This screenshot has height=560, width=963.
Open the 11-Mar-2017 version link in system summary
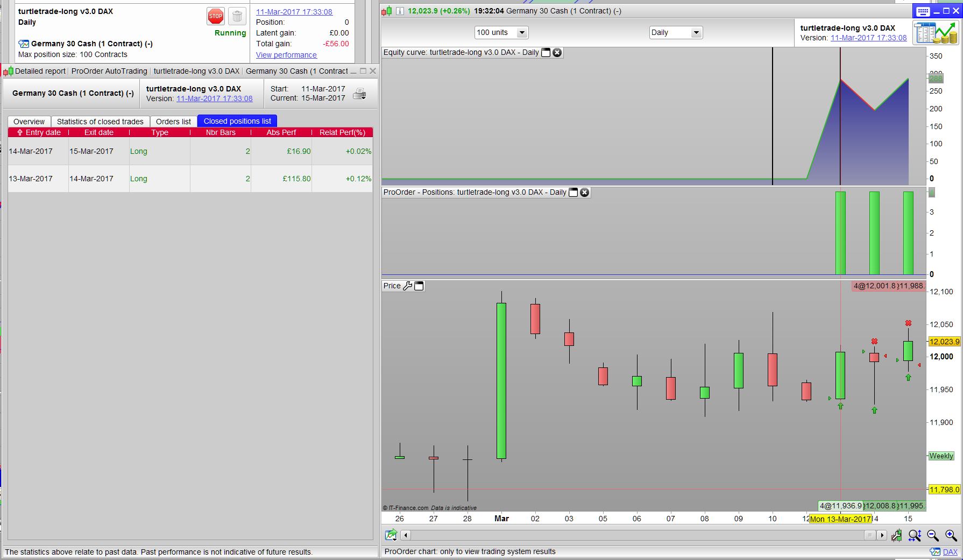[294, 12]
